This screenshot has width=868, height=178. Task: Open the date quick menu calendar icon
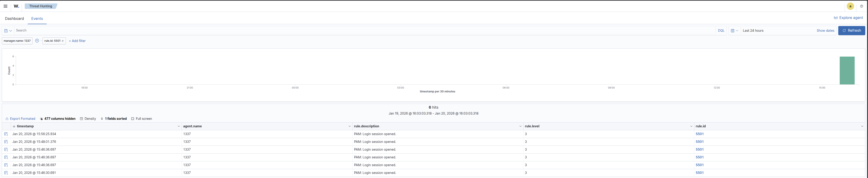pyautogui.click(x=735, y=31)
